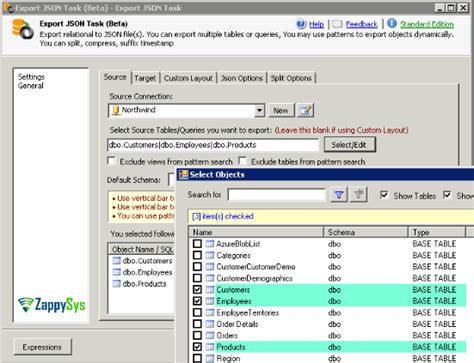Screen dimensions: 474x363
Task: Click the Expressions button
Action: tap(42, 347)
